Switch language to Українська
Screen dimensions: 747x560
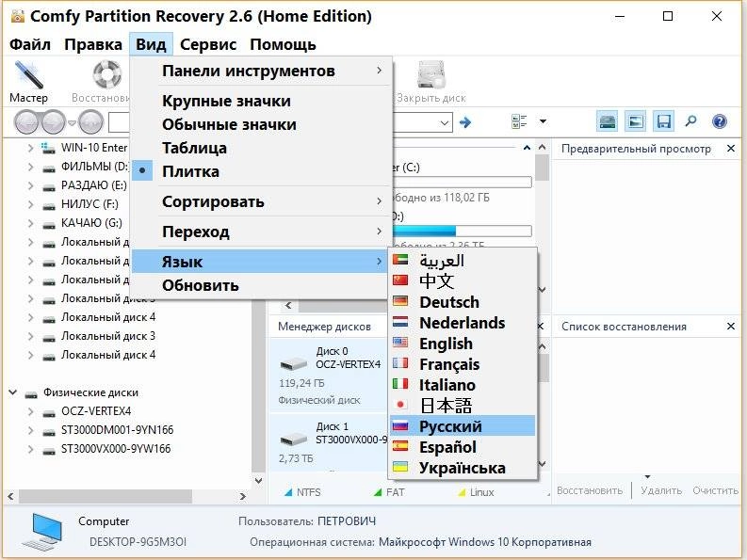[463, 468]
